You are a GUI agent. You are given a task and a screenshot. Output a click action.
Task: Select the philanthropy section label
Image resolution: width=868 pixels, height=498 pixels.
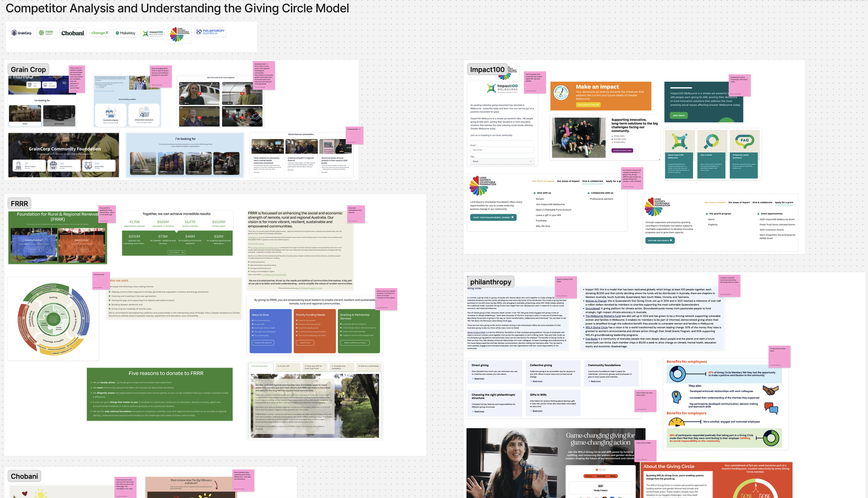[491, 282]
